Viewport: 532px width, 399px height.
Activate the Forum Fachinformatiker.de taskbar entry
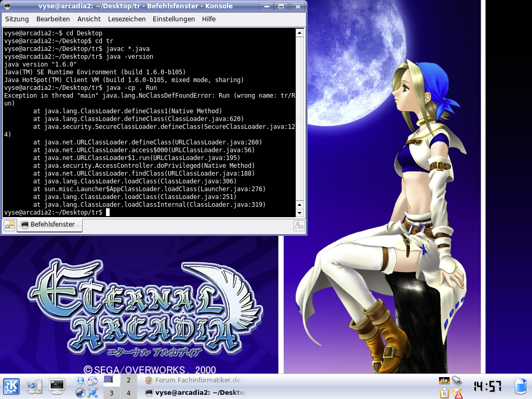click(x=194, y=380)
